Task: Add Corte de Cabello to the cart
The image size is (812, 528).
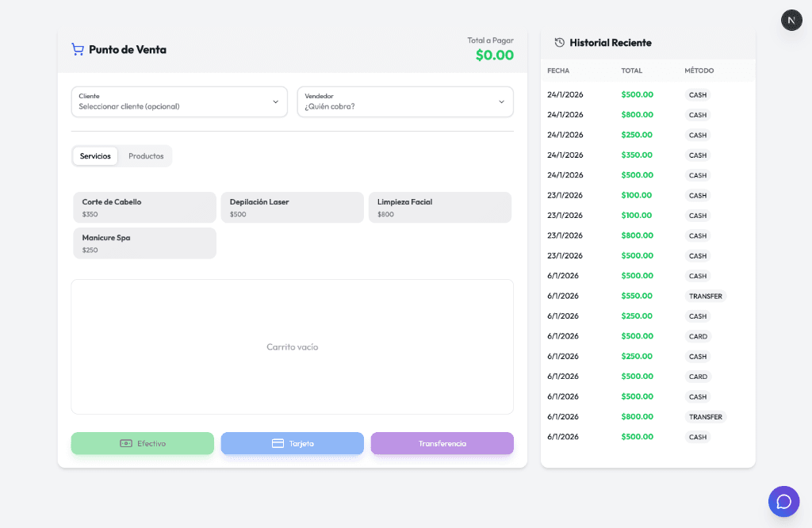Action: coord(144,207)
